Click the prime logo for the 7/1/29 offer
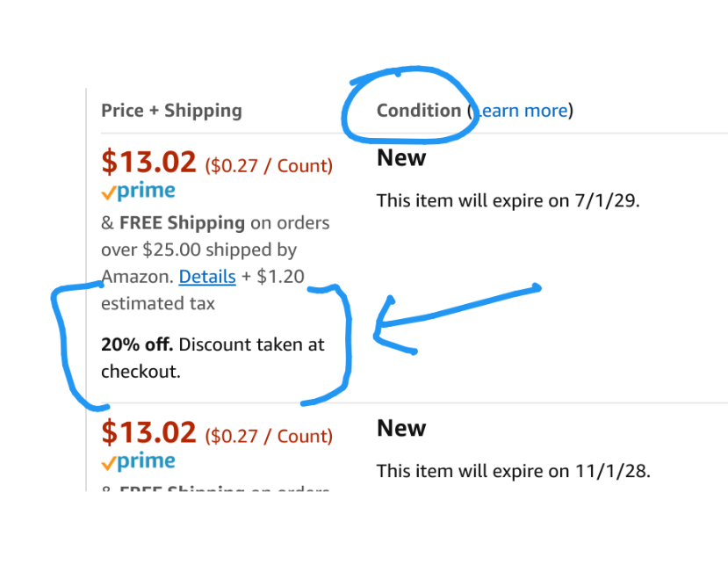 point(139,191)
